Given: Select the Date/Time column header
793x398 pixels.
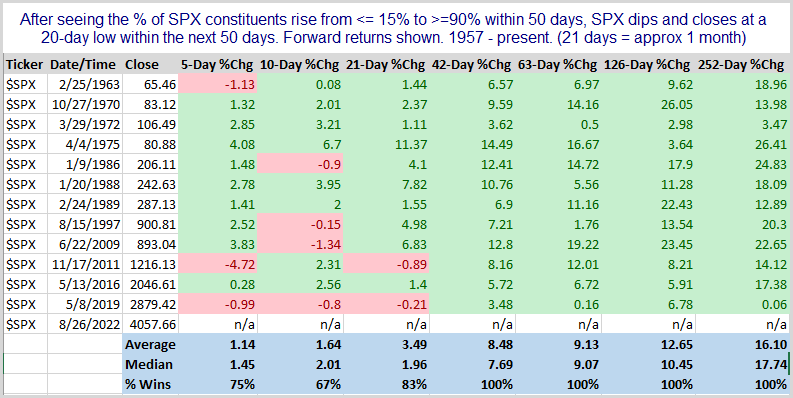Looking at the screenshot, I should pos(83,65).
